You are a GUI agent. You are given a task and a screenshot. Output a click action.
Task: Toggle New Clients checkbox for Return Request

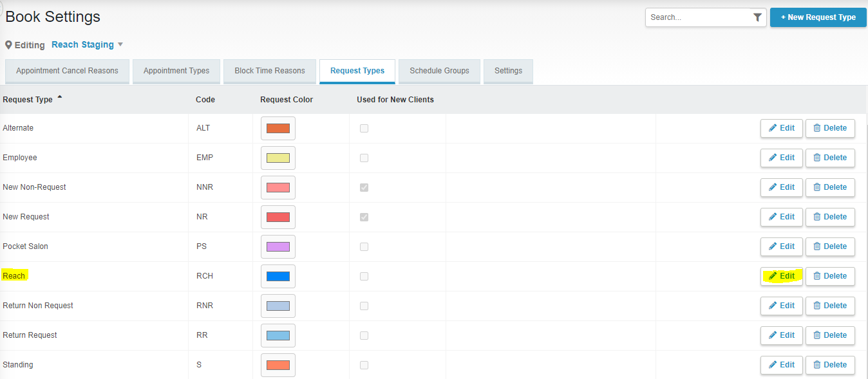tap(364, 335)
